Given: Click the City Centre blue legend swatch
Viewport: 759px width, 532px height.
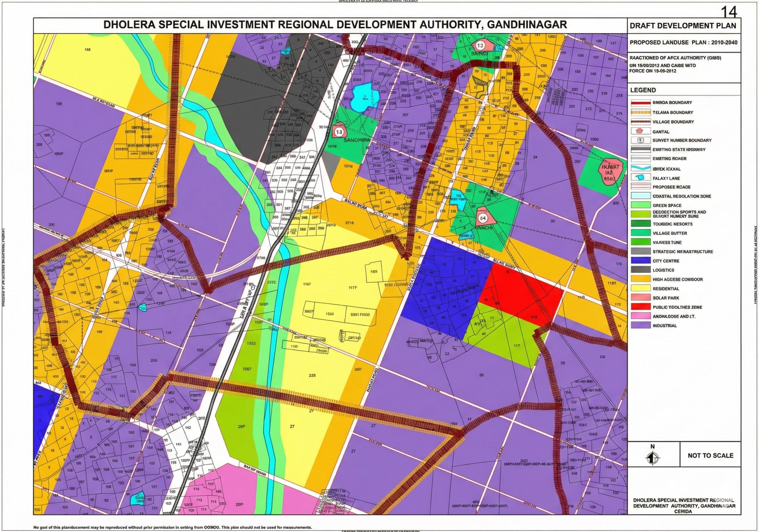Looking at the screenshot, I should pyautogui.click(x=641, y=261).
